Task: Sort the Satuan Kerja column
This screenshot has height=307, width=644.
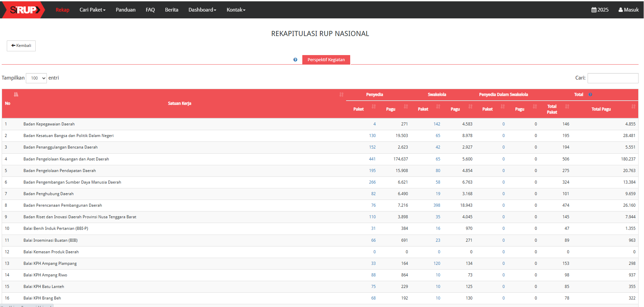Action: [341, 95]
